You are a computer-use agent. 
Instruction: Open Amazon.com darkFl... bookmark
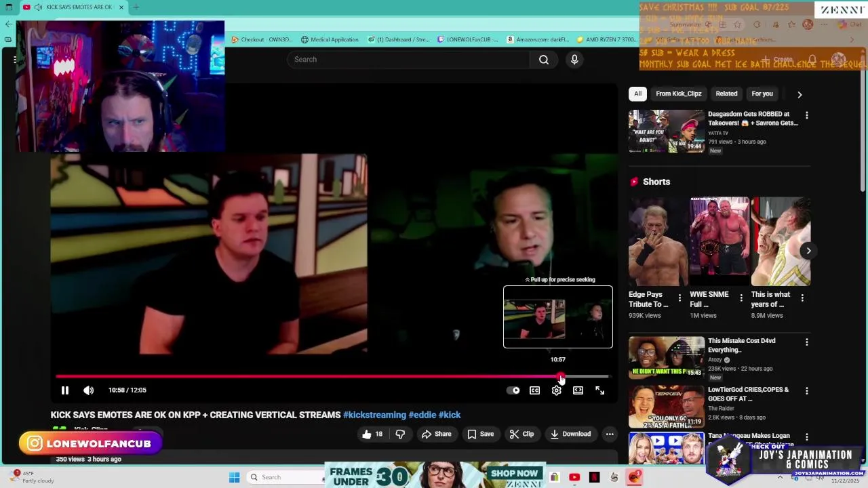(538, 39)
